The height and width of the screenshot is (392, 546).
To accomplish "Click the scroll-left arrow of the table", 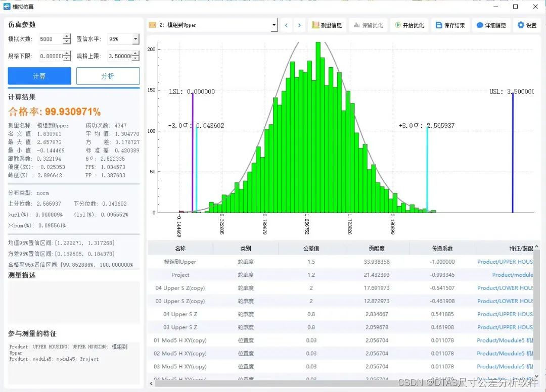I will [151, 383].
